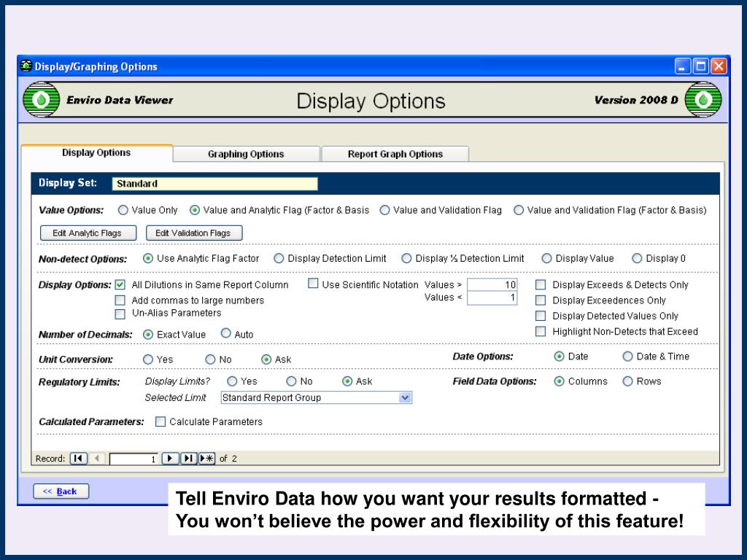Select Use Analytic Flag Factor option
This screenshot has height=560, width=747.
148,258
